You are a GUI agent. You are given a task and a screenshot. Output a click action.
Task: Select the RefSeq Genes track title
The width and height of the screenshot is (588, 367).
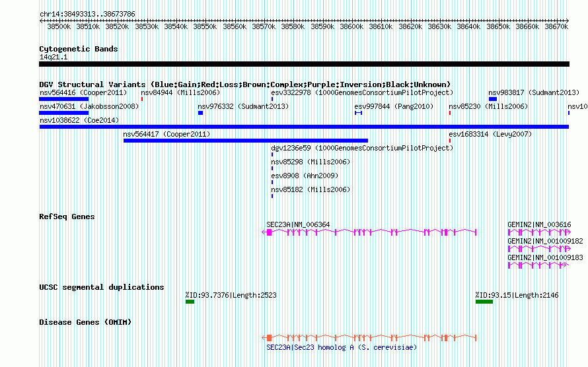click(x=67, y=217)
